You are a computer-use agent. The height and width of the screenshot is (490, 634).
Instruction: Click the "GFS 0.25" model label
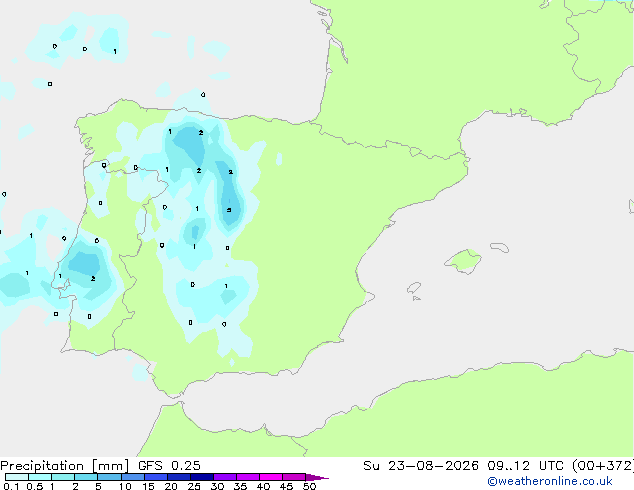click(169, 465)
